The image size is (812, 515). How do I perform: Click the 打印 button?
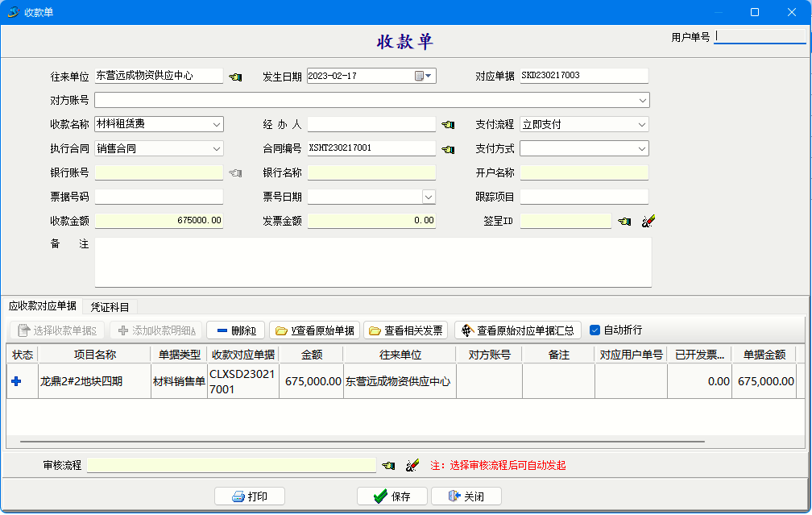click(250, 496)
